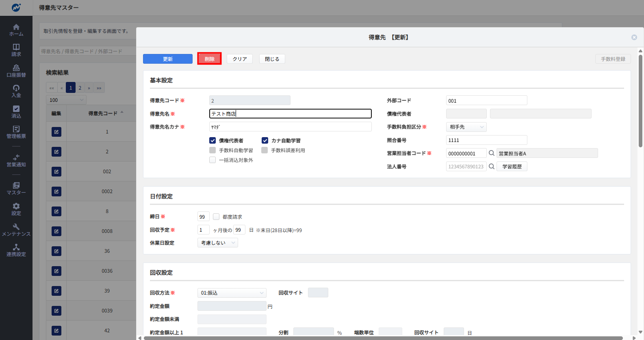The height and width of the screenshot is (340, 644).
Task: Expand the 休業日設定 dropdown
Action: click(217, 243)
